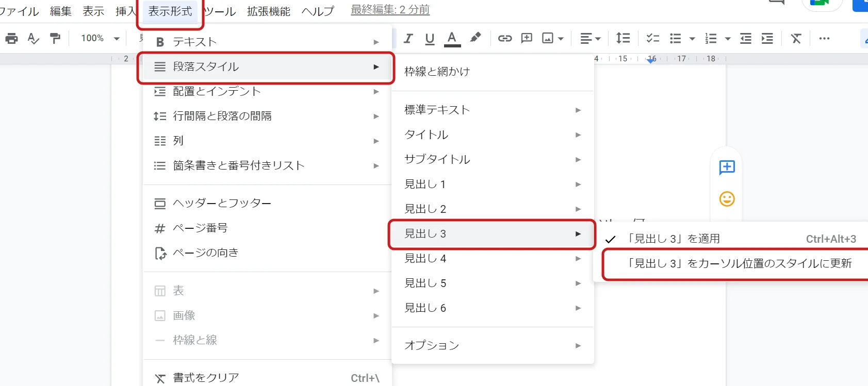The height and width of the screenshot is (386, 868).
Task: Run spell check with the spelling icon
Action: 33,38
